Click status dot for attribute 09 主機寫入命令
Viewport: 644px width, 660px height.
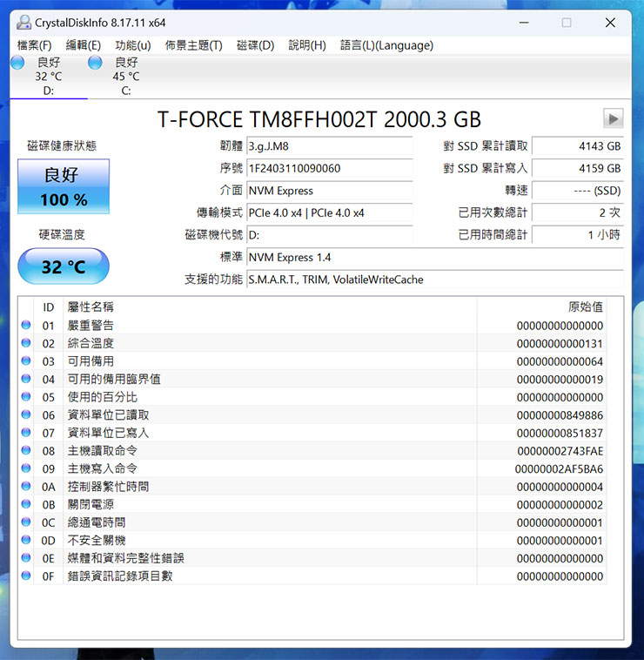click(26, 468)
